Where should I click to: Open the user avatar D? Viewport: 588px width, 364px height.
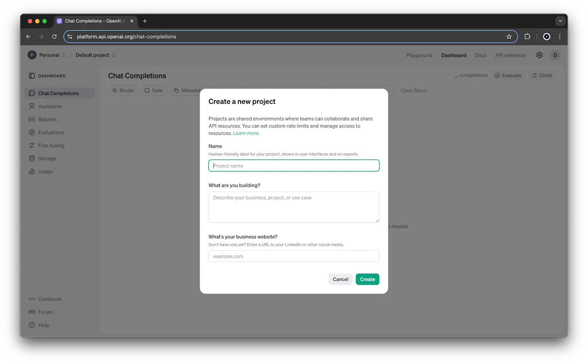point(555,55)
